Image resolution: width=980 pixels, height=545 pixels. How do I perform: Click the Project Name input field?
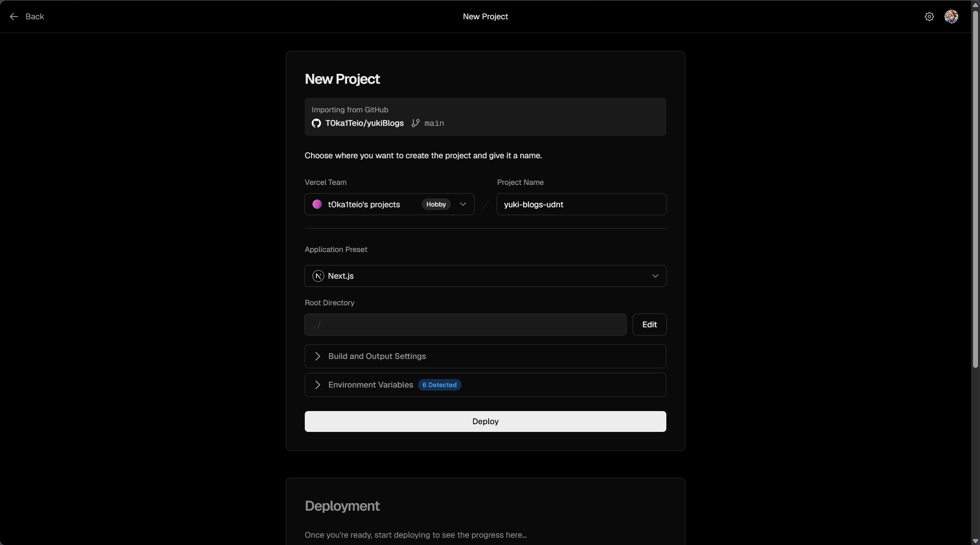[581, 204]
